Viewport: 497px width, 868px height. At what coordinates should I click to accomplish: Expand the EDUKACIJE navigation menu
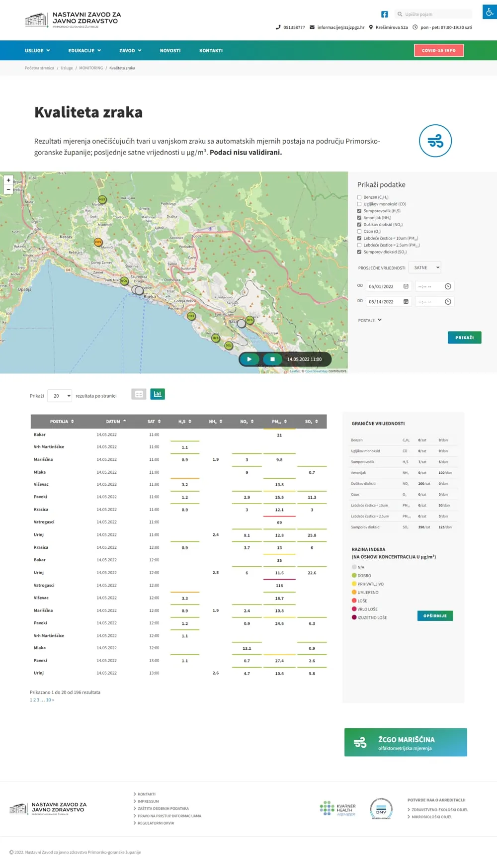(84, 51)
